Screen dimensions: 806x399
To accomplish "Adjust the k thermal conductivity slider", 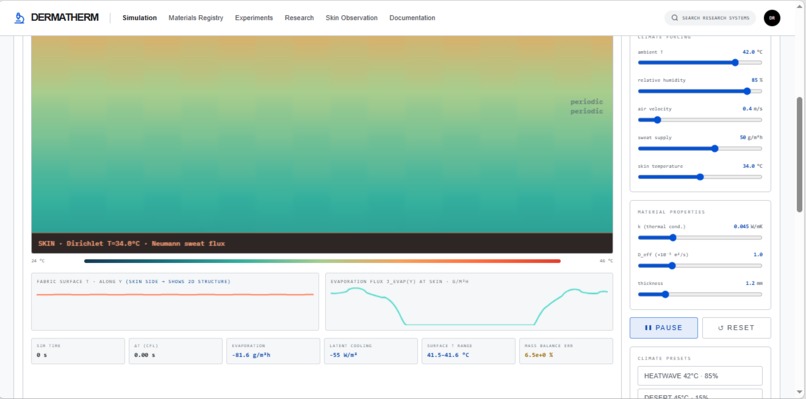I will (x=700, y=238).
